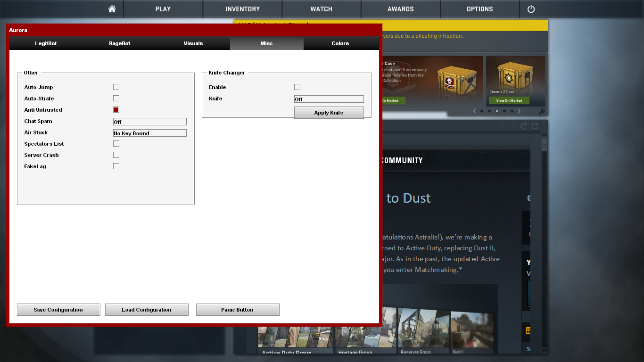Image resolution: width=644 pixels, height=362 pixels.
Task: Click the Apply Knife button
Action: 329,113
